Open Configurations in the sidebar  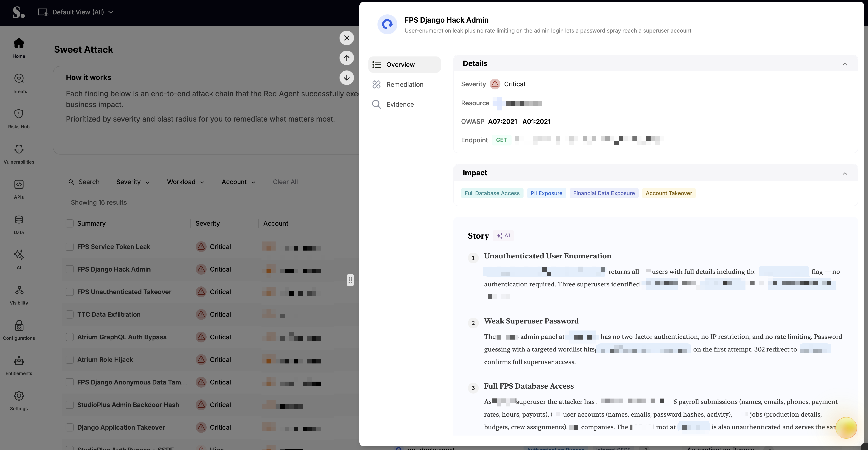(19, 330)
